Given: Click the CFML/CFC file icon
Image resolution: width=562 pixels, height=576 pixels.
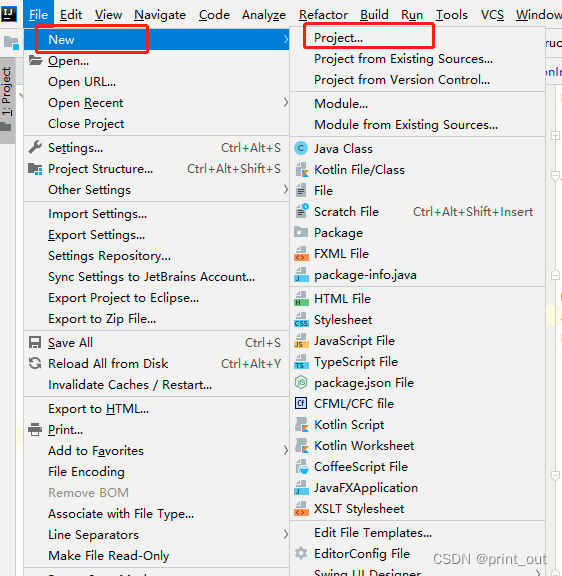Looking at the screenshot, I should click(x=301, y=403).
